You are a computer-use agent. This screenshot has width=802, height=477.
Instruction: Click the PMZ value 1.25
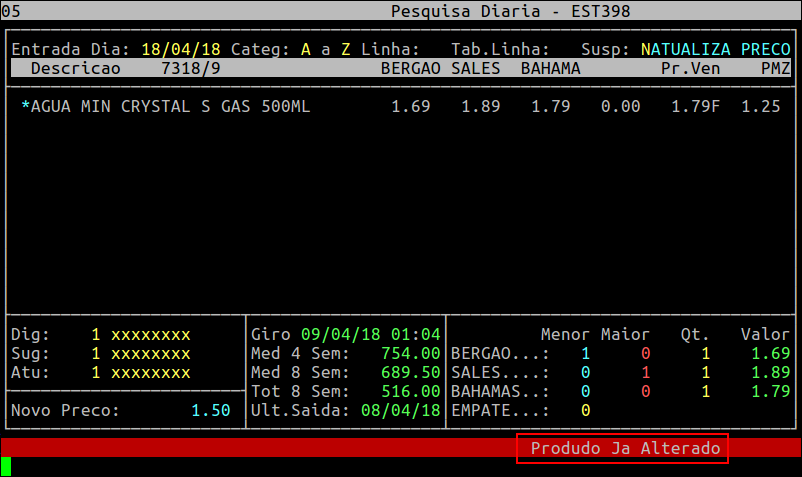coord(760,106)
